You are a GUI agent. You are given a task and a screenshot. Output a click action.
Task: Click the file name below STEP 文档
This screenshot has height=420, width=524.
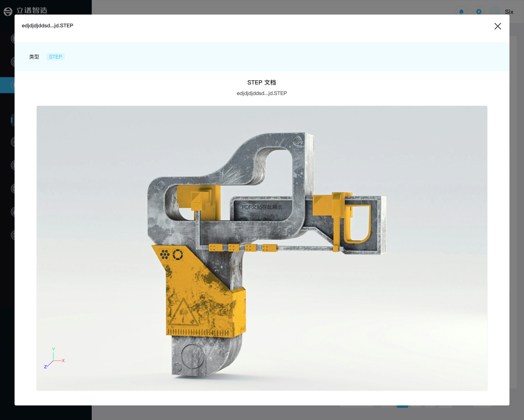(x=262, y=93)
